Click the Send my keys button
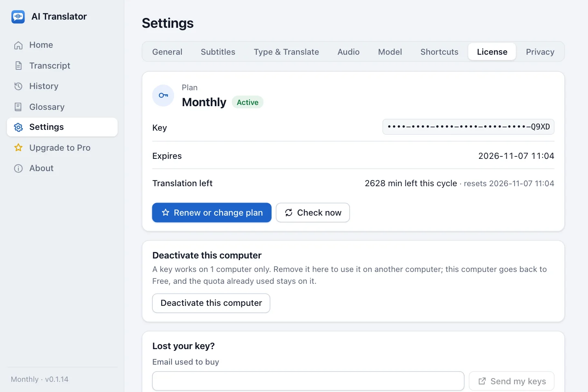Screen dimensions: 588x392 (511, 381)
